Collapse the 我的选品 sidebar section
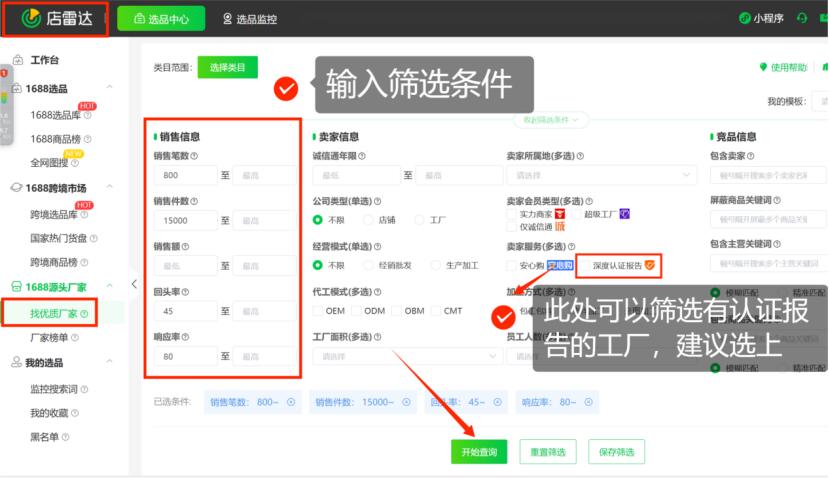This screenshot has width=829, height=478. pos(109,361)
